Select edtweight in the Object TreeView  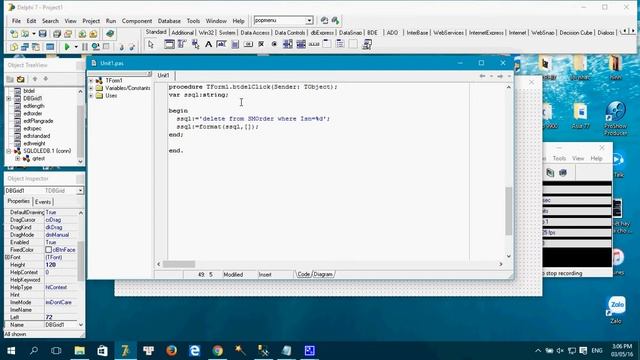click(x=34, y=143)
